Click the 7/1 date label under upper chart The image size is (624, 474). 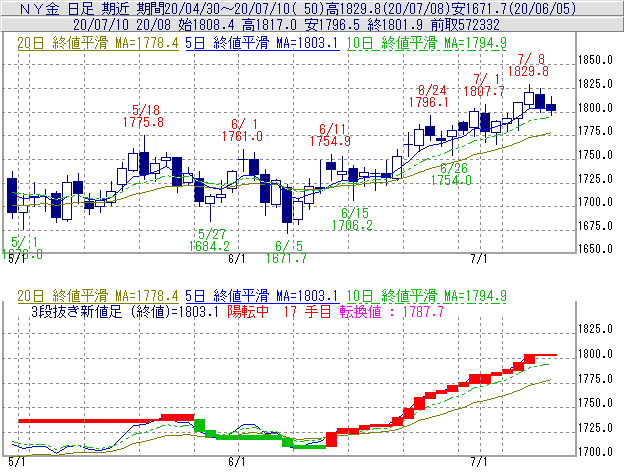tap(479, 259)
